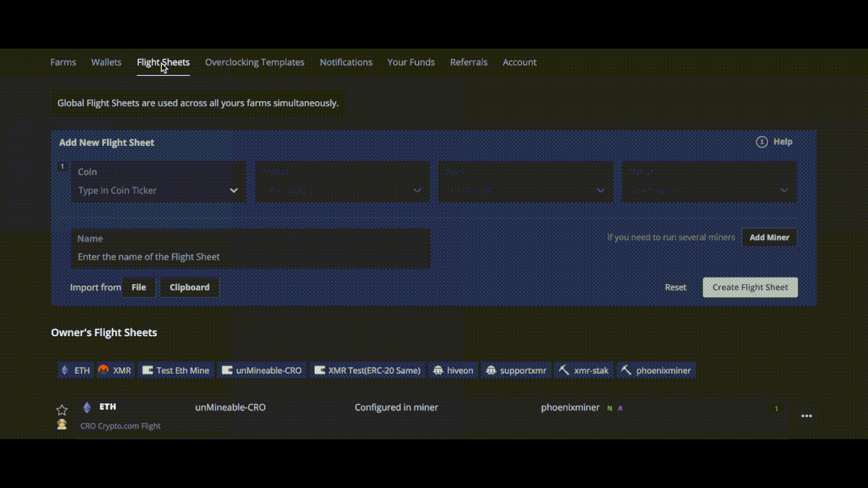Open Your Funds tab

point(411,62)
